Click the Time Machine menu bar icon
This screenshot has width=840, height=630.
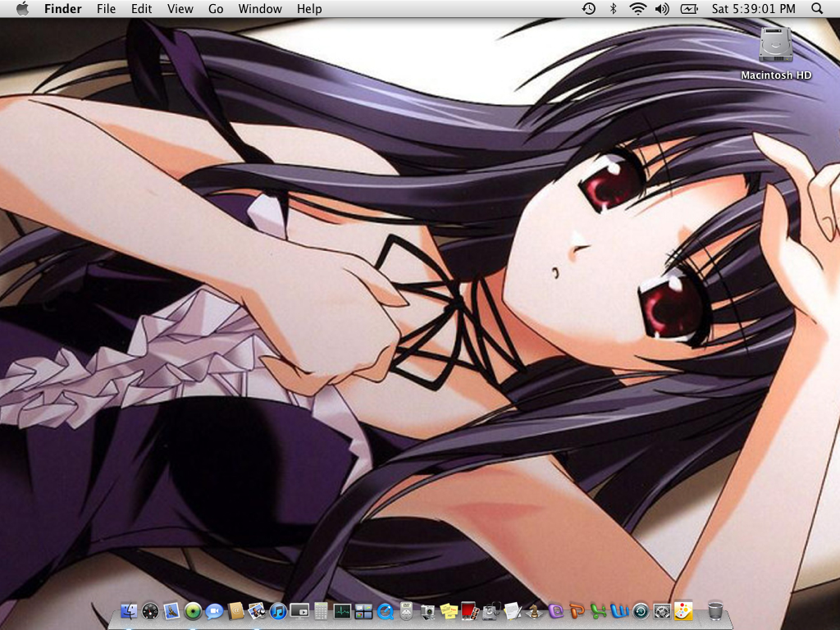tap(589, 8)
